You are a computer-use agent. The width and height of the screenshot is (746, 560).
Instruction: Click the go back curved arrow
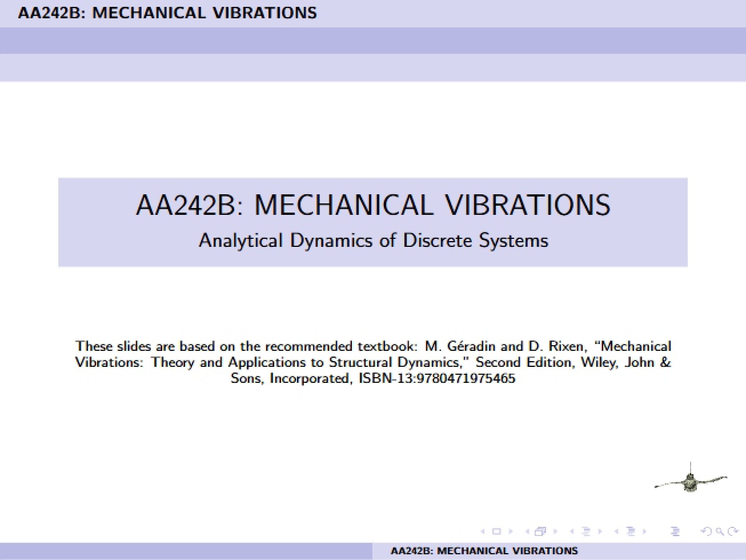pyautogui.click(x=706, y=531)
